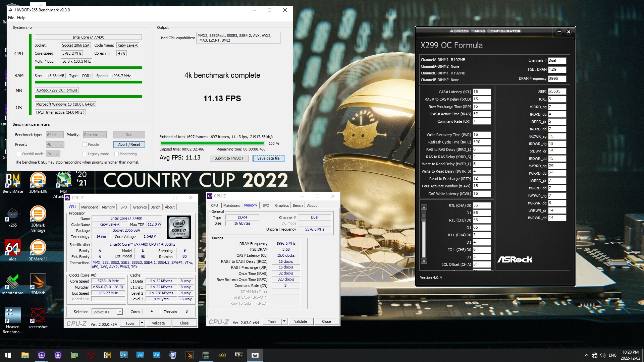Open the MSI Afterburner desktop shortcut
This screenshot has width=644, height=362.
click(x=63, y=185)
